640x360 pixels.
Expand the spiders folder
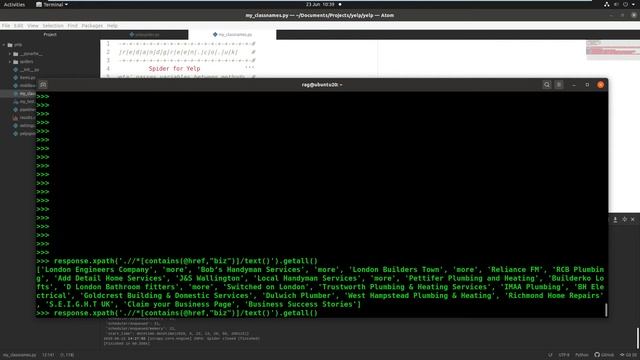pos(10,62)
